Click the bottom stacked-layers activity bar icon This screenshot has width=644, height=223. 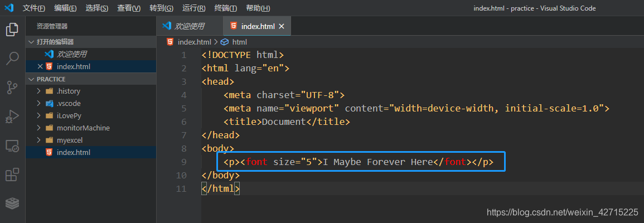(12, 203)
